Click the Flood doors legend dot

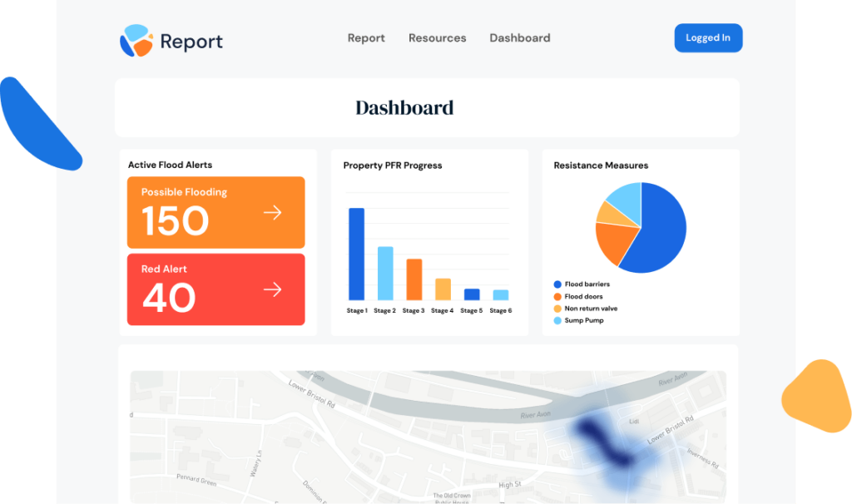557,297
